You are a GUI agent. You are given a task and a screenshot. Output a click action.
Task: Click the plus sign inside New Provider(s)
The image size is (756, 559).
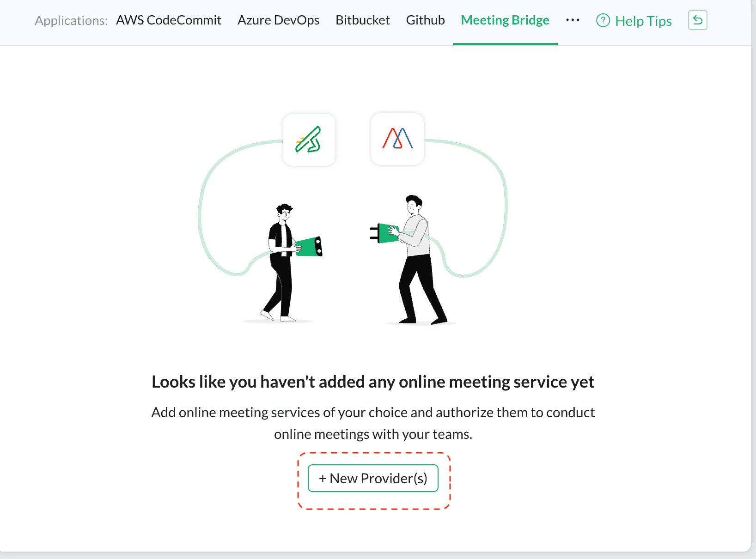[x=323, y=479]
